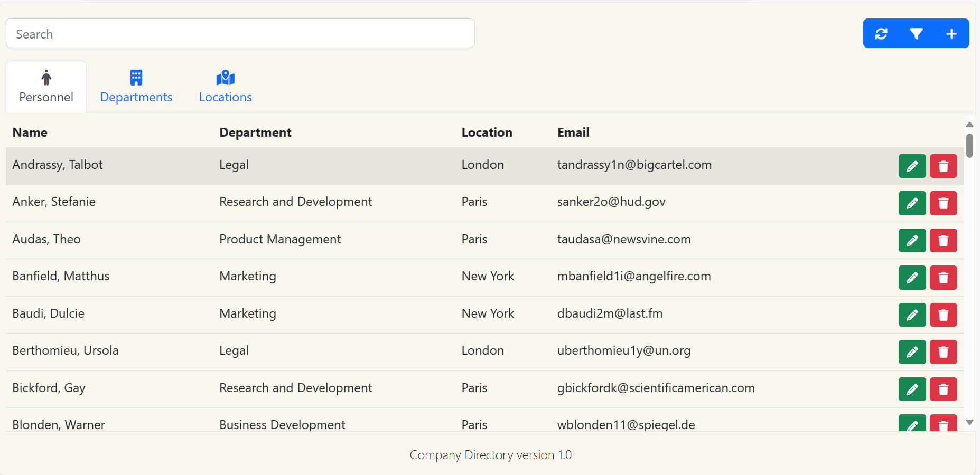Viewport: 980px width, 475px height.
Task: Delete Andrassy, Talbot using the red trash button
Action: coord(943,166)
